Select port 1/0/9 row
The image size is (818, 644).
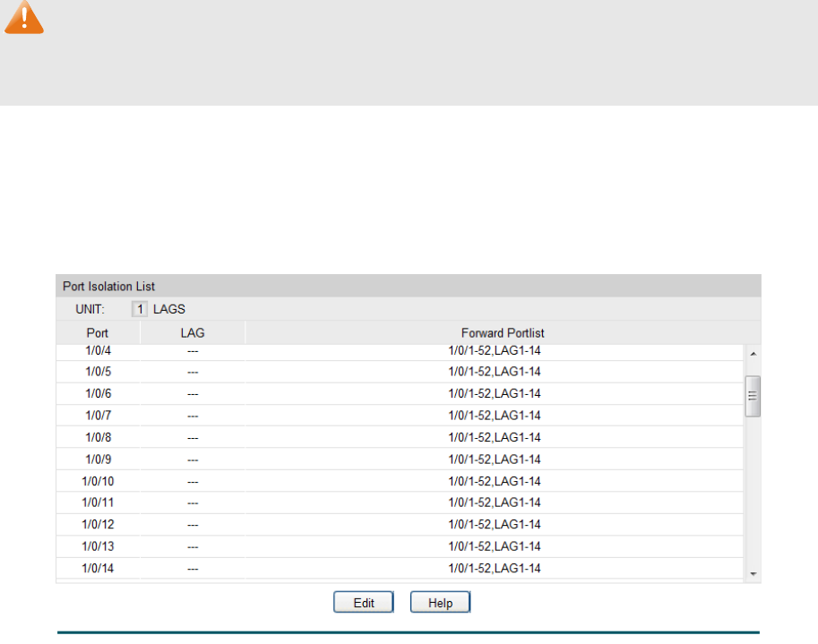(x=400, y=459)
